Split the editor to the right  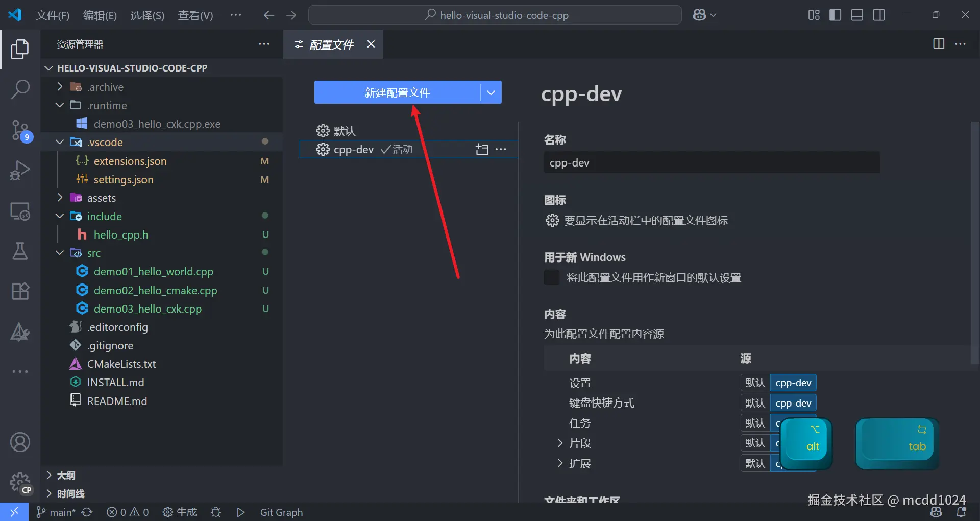click(x=938, y=44)
